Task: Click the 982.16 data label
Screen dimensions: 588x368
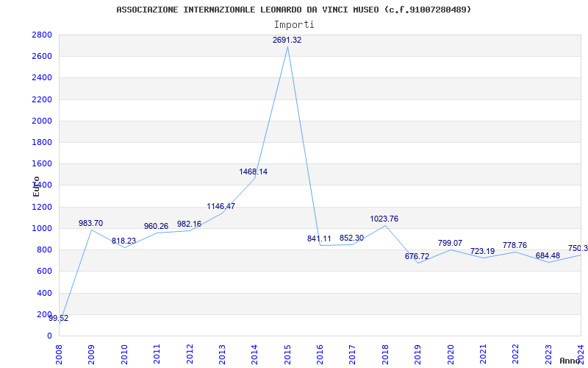Action: pyautogui.click(x=189, y=224)
